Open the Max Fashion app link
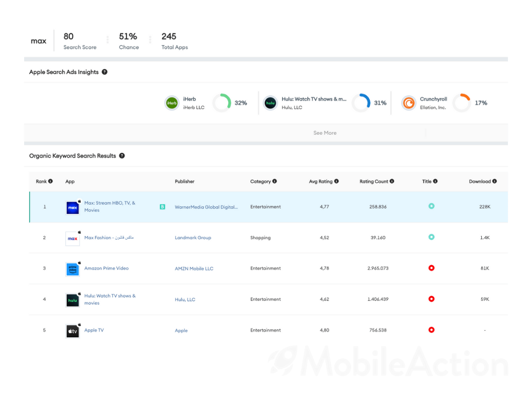532x401 pixels. pos(109,238)
